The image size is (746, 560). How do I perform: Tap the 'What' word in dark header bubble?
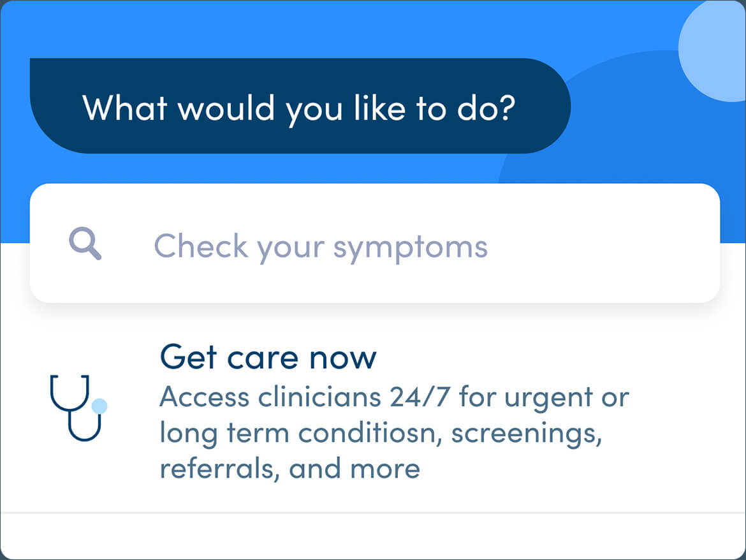(x=125, y=108)
